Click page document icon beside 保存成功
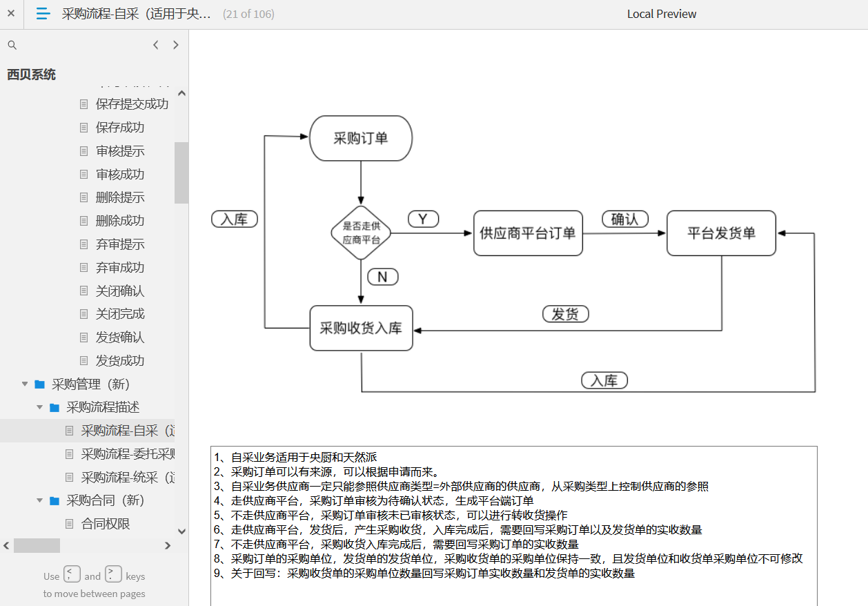868x606 pixels. click(84, 128)
